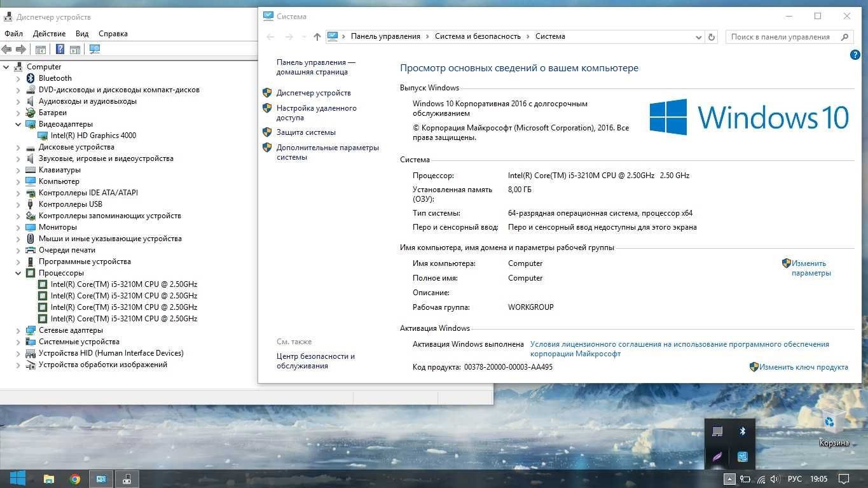
Task: Click the action pane toggle toolbar icon
Action: point(74,50)
